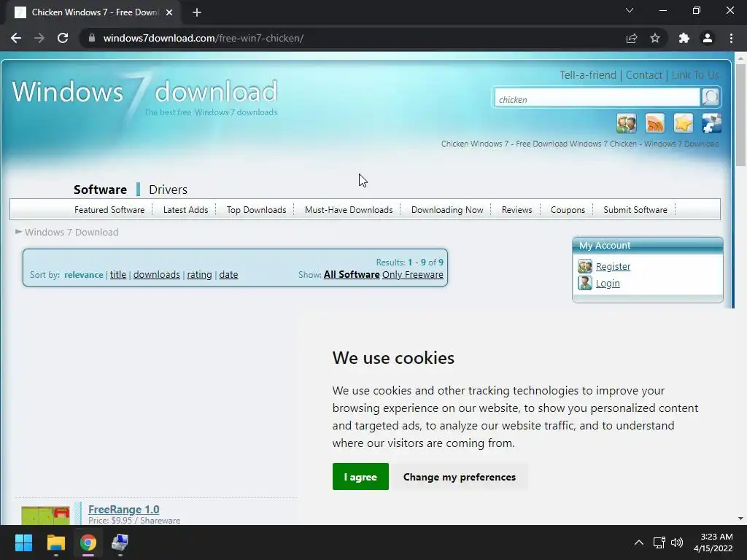Share this page via share icon

[x=632, y=38]
